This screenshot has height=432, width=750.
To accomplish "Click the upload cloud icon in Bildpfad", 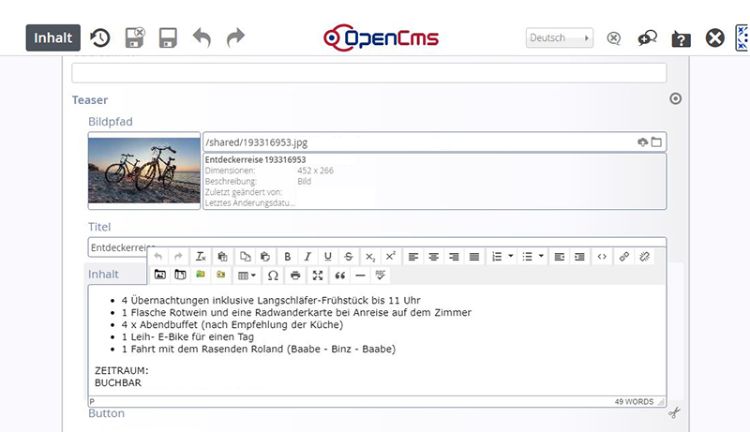I will pos(642,142).
